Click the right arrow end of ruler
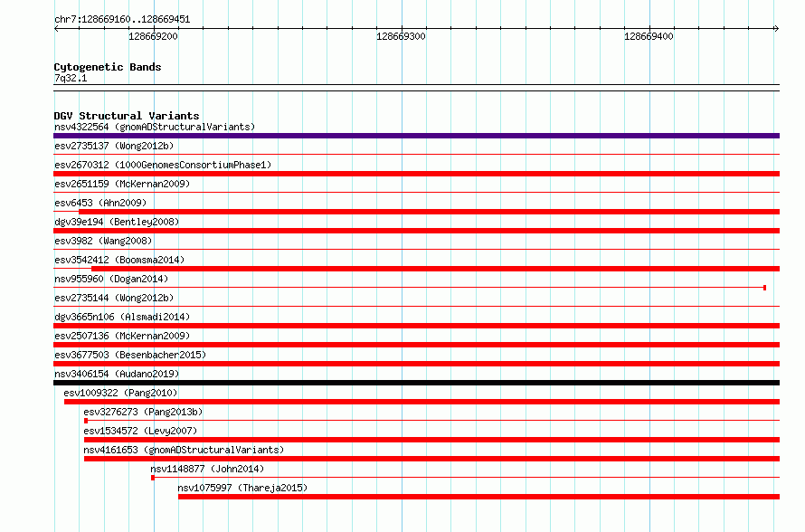Screen dimensions: 805x532 776,28
